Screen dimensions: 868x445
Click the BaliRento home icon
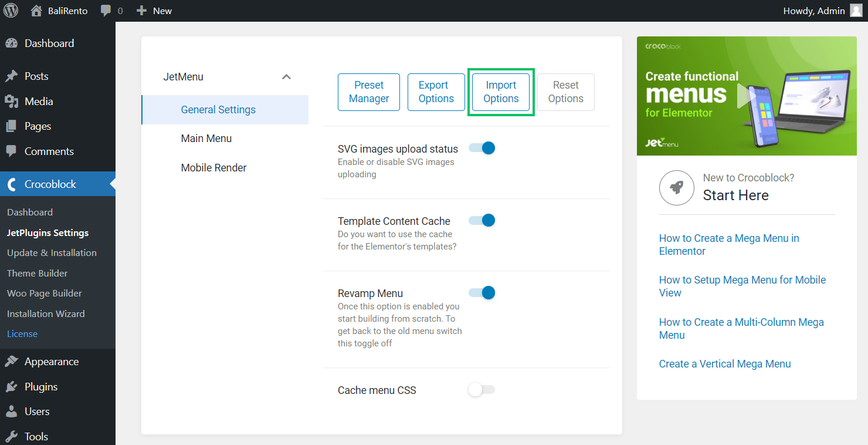coord(36,11)
